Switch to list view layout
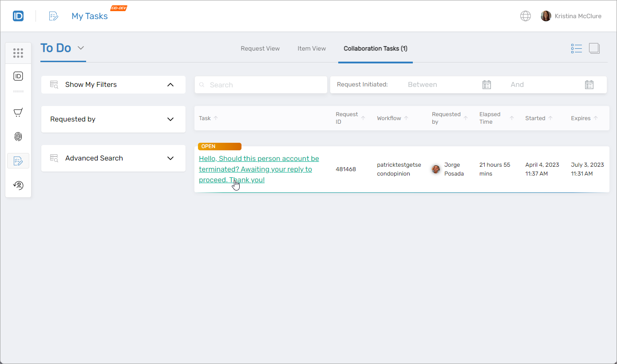 pos(576,48)
